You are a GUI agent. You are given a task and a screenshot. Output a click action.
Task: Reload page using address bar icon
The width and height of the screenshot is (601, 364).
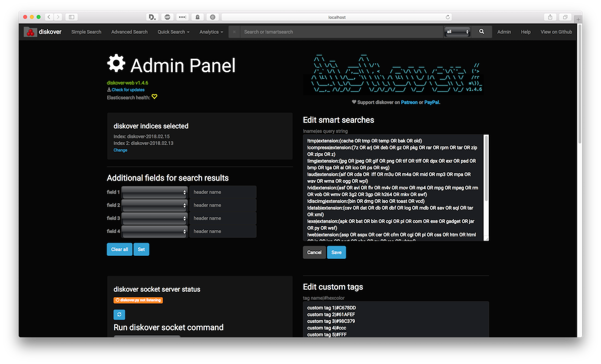447,17
